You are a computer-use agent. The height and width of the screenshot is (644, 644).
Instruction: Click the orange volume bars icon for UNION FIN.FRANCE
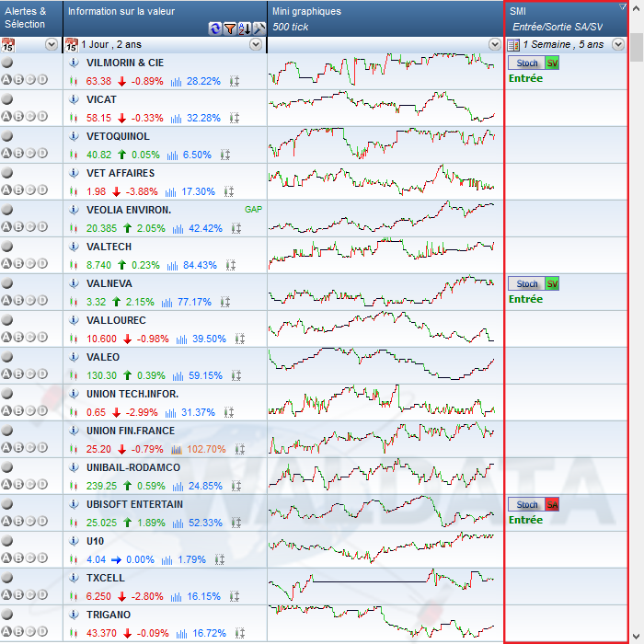tap(177, 449)
